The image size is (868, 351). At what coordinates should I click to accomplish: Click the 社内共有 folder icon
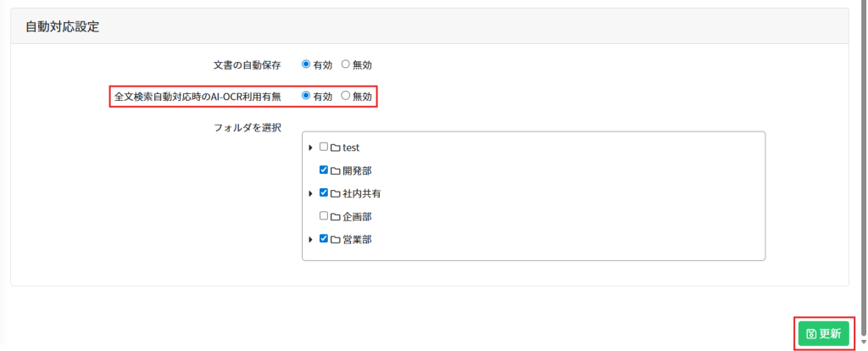point(336,193)
